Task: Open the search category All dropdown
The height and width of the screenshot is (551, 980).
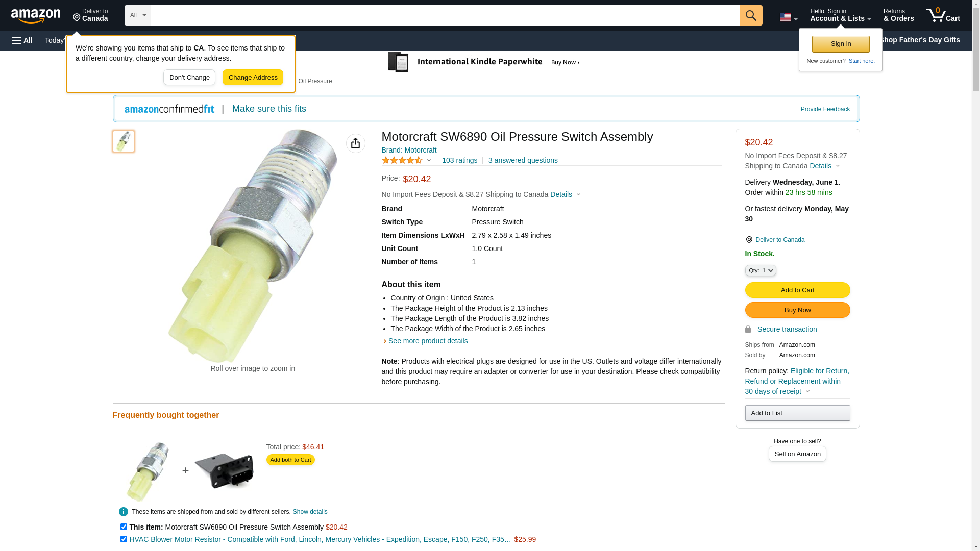Action: pyautogui.click(x=137, y=15)
